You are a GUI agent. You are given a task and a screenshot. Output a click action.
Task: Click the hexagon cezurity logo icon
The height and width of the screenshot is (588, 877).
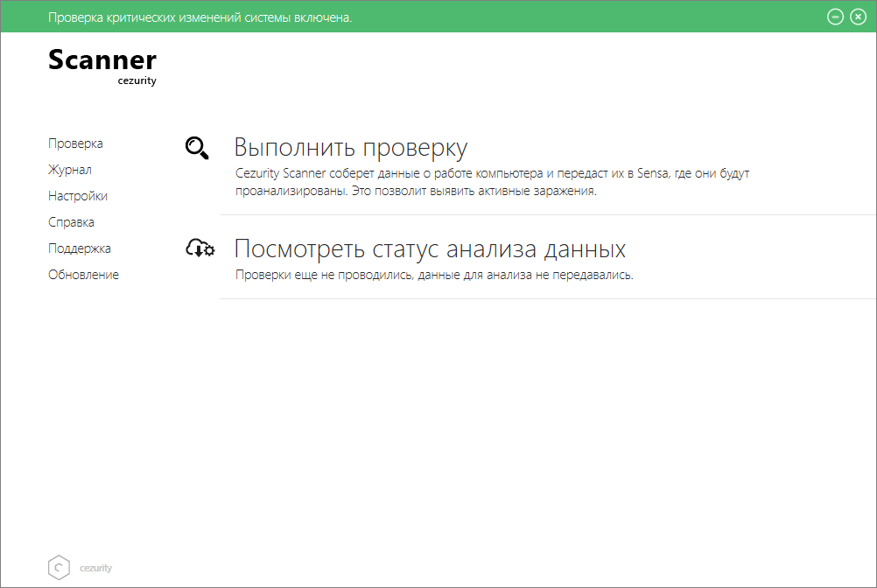tap(59, 567)
